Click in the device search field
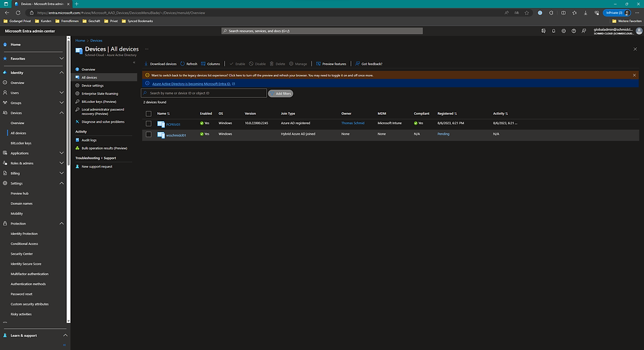644x350 pixels. (204, 93)
